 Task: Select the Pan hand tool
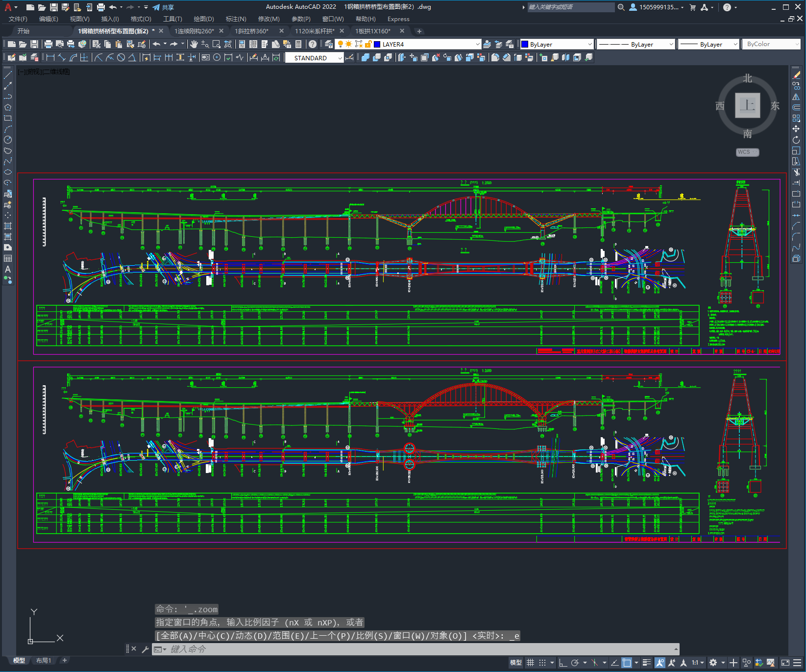tap(194, 44)
